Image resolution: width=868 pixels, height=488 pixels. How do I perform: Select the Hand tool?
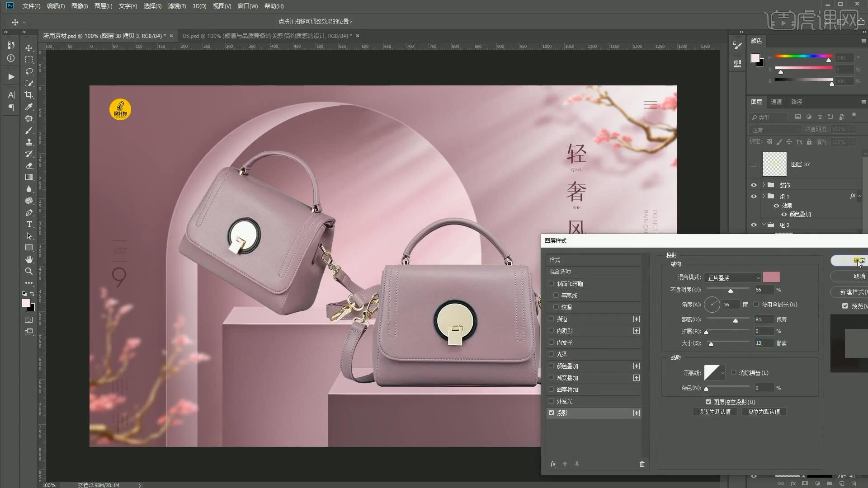click(x=29, y=259)
